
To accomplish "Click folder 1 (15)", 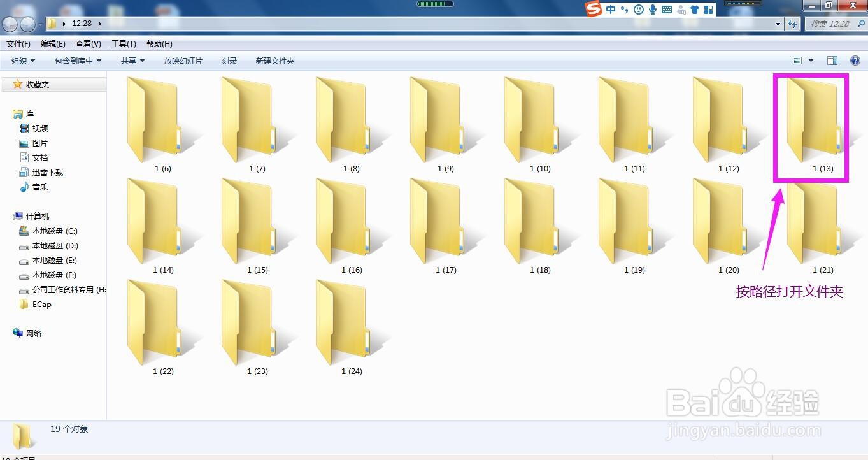I will [257, 226].
